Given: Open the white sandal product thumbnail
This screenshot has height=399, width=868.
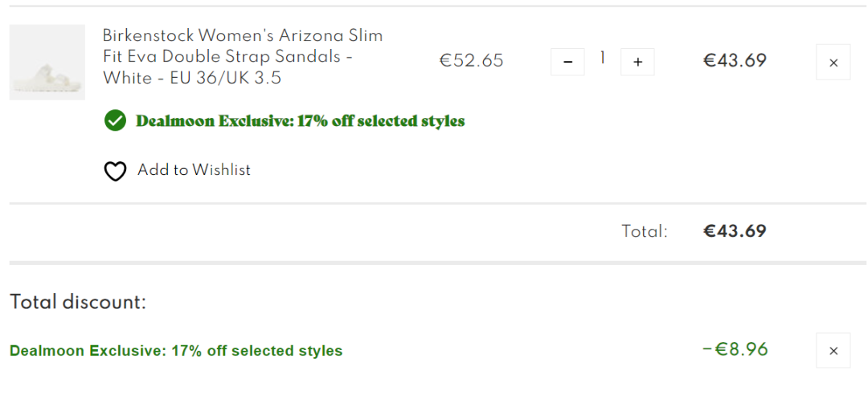Looking at the screenshot, I should (x=47, y=63).
